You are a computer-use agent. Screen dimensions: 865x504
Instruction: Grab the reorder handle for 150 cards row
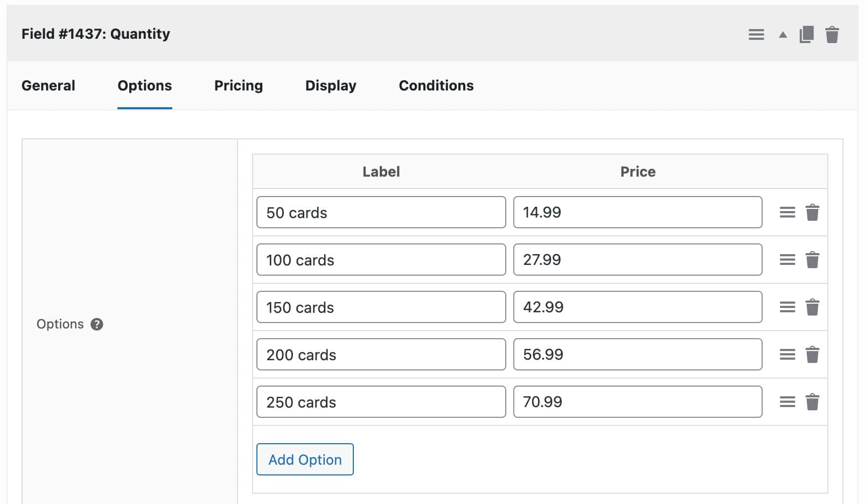point(787,307)
